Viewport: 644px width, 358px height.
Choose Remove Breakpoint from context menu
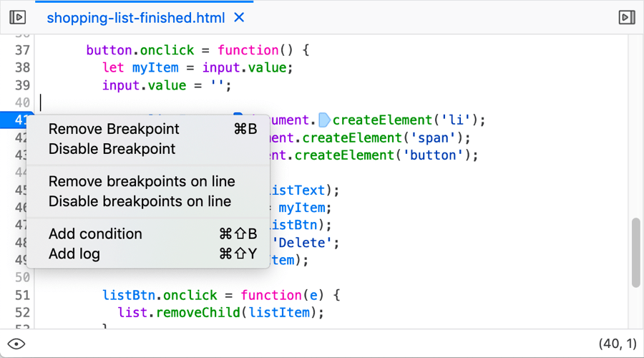[x=114, y=129]
